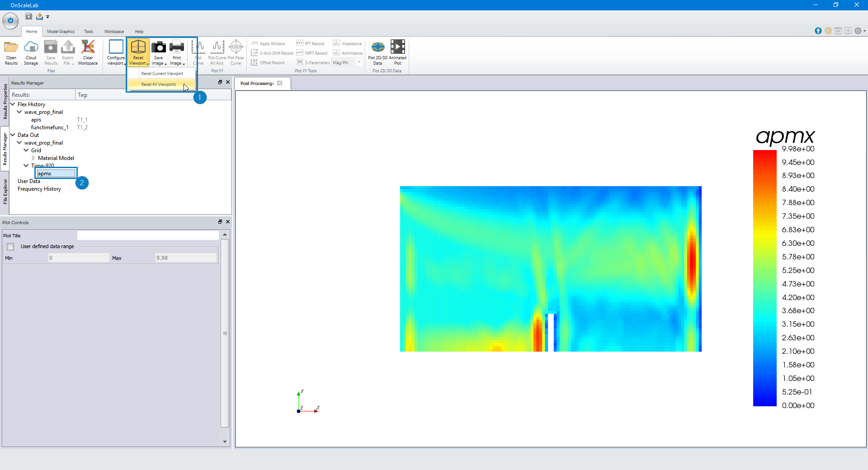The width and height of the screenshot is (868, 470).
Task: Close the Post Processing tab
Action: (x=280, y=83)
